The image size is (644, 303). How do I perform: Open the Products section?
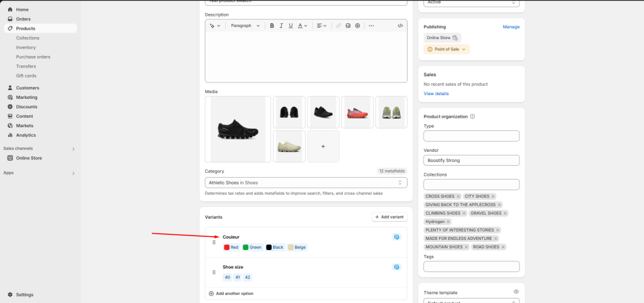(x=40, y=28)
